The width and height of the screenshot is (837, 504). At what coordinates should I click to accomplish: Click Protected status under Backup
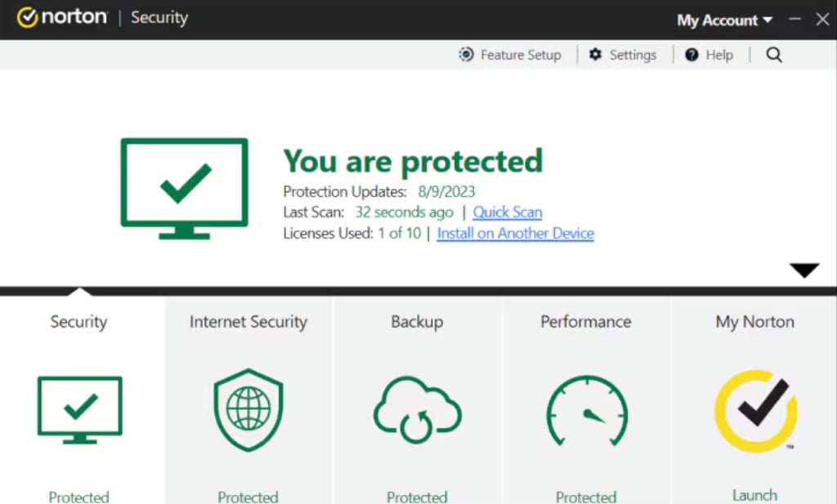click(417, 497)
